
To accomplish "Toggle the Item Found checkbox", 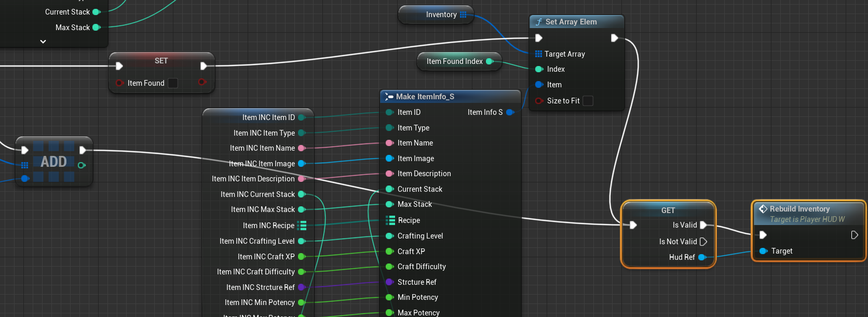I will tap(173, 83).
